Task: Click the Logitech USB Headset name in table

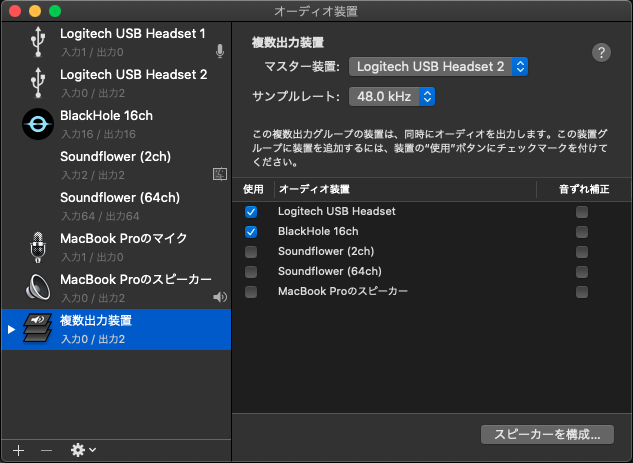Action: (x=337, y=212)
